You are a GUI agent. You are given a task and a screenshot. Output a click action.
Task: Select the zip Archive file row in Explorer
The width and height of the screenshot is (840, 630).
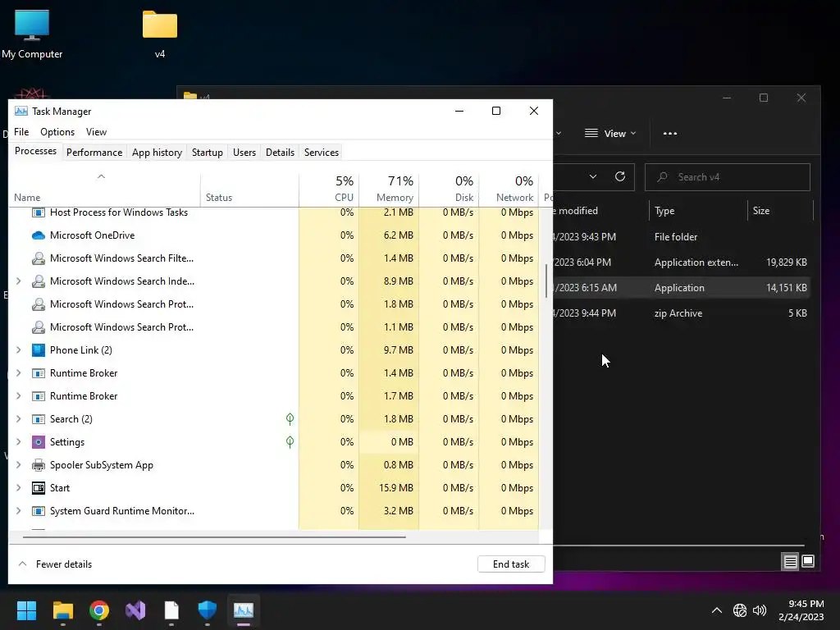681,313
